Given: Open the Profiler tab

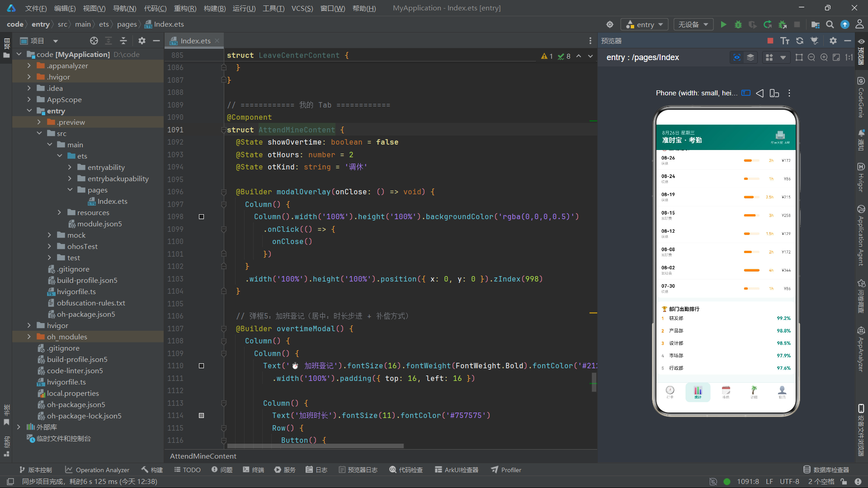Looking at the screenshot, I should [x=506, y=470].
